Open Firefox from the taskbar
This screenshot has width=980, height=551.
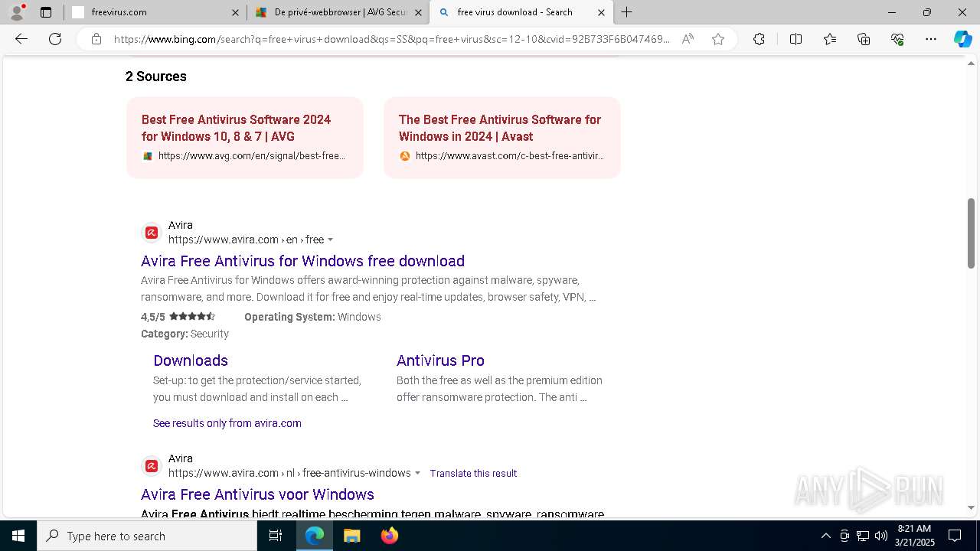[389, 536]
